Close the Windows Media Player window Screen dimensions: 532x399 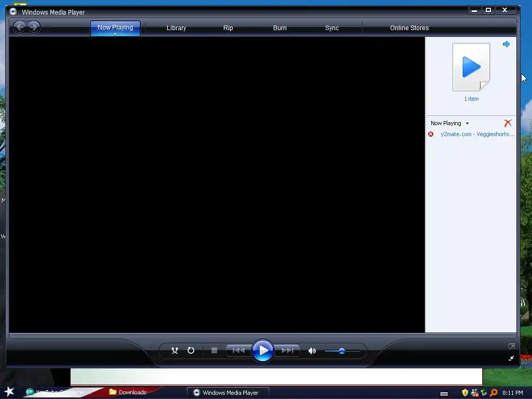[504, 10]
